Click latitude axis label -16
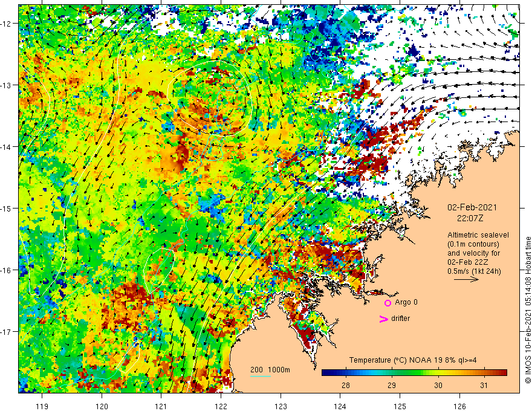This screenshot has width=532, height=411. click(x=7, y=270)
